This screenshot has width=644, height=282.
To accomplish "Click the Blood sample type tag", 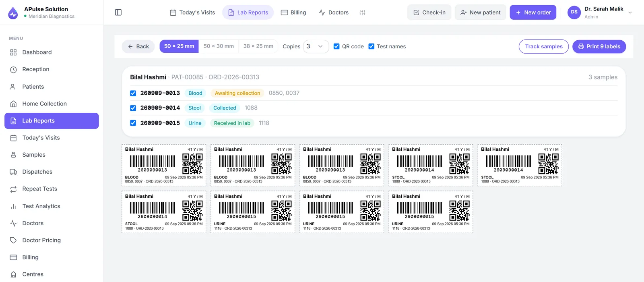I will point(196,93).
